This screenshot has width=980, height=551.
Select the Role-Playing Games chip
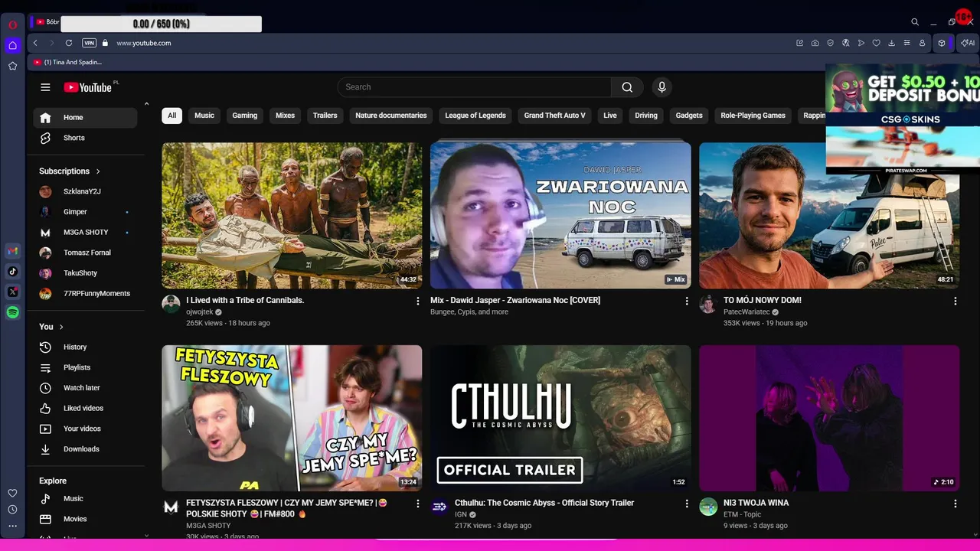[753, 116]
